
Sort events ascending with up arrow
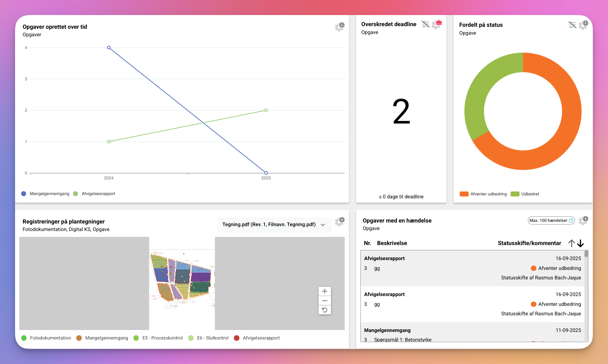coord(571,243)
